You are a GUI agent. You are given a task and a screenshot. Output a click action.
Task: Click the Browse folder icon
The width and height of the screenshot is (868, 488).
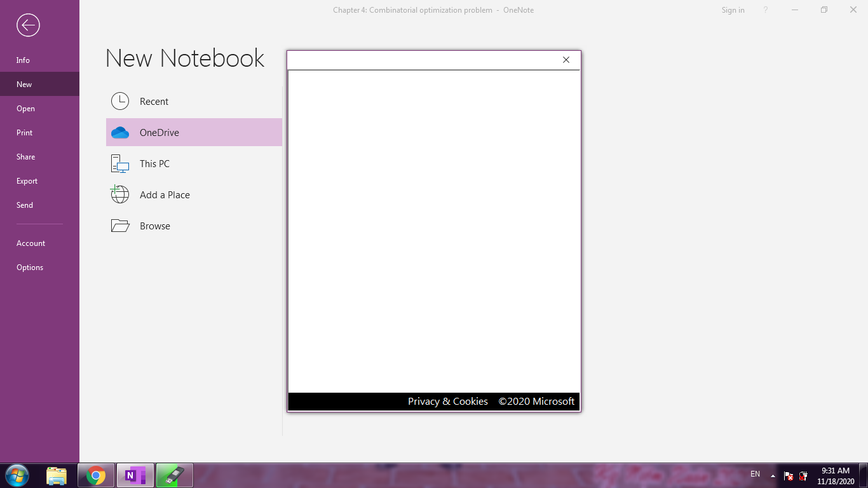pyautogui.click(x=120, y=226)
